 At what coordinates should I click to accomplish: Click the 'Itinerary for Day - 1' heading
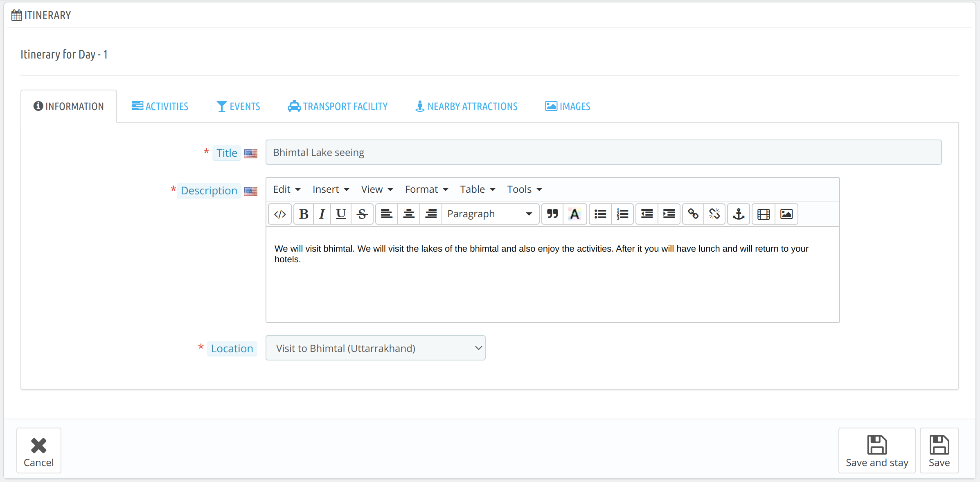pyautogui.click(x=64, y=54)
